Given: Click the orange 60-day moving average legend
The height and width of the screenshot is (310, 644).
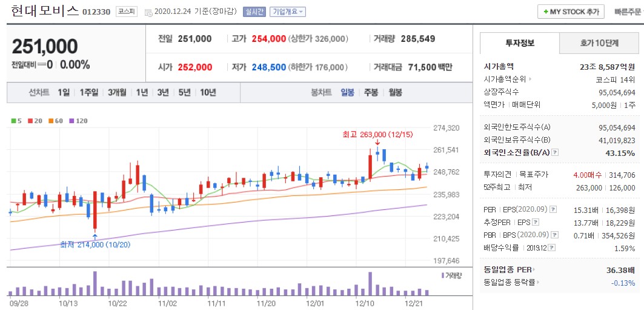Looking at the screenshot, I should [56, 121].
